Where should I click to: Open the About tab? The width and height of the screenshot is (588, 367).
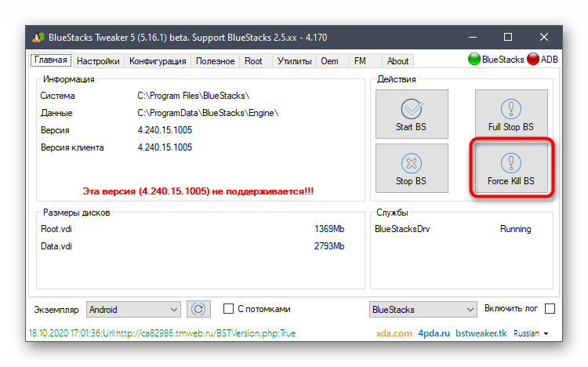pos(397,61)
